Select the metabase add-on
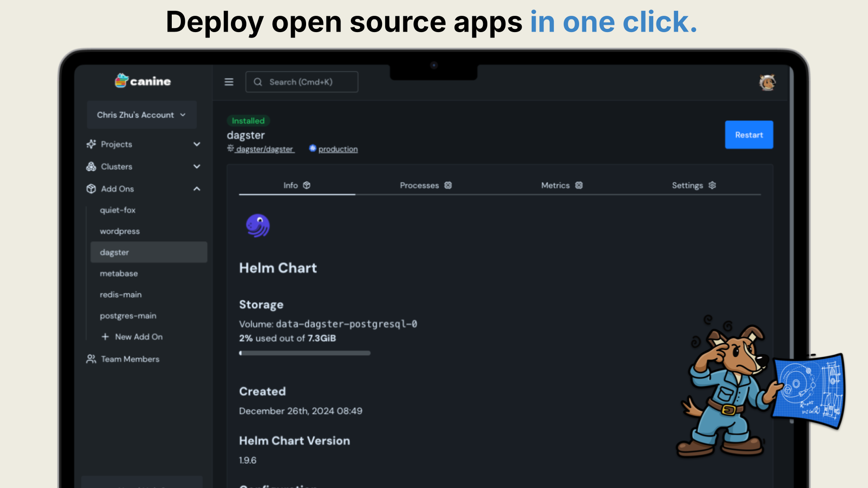 coord(119,273)
